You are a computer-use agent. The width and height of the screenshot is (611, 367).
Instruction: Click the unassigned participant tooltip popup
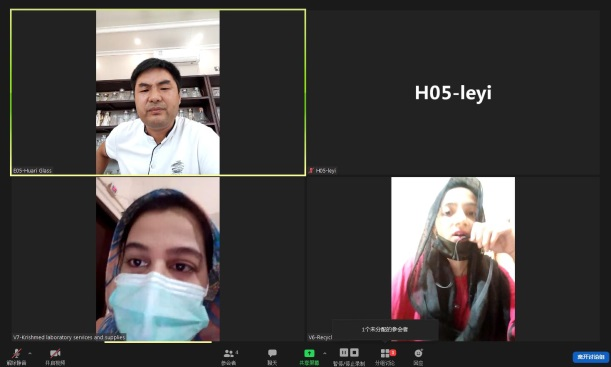[x=385, y=330]
